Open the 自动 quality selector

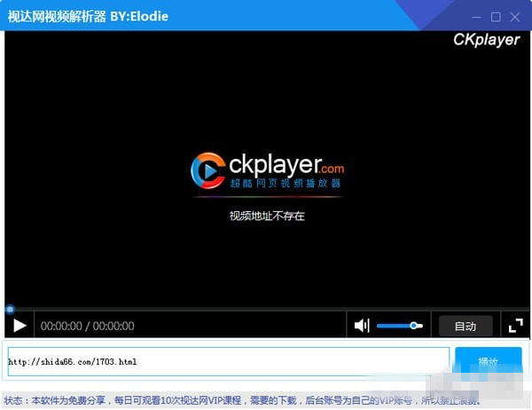click(465, 326)
